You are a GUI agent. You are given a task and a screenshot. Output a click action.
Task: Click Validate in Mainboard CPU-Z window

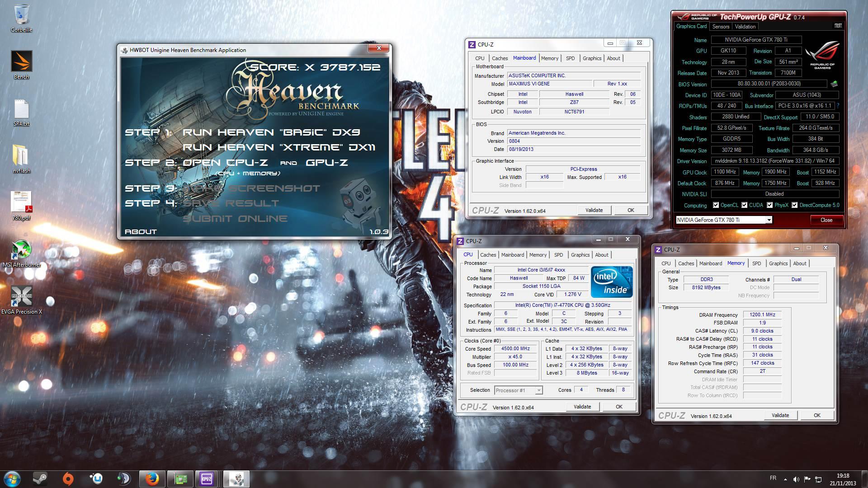pos(594,210)
